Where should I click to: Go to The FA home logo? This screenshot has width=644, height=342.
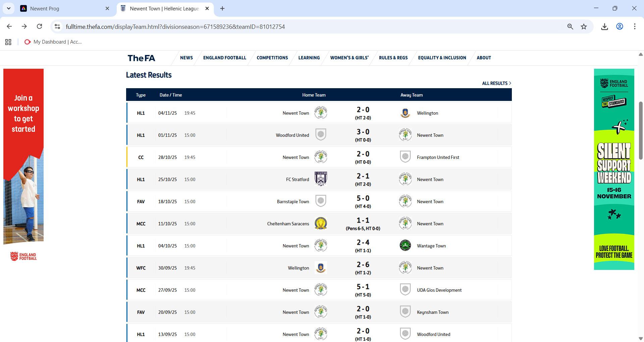coord(142,58)
